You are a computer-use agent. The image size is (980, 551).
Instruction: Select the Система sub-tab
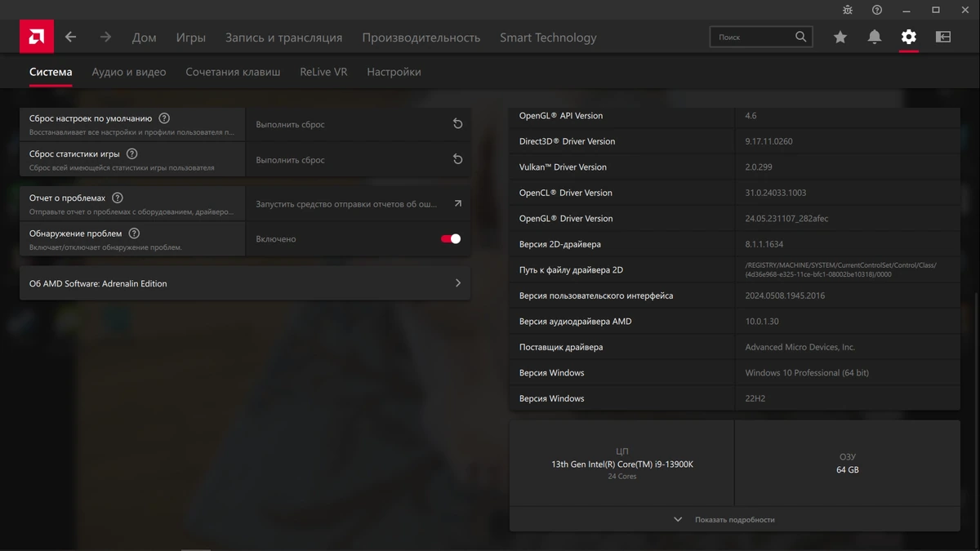(51, 72)
